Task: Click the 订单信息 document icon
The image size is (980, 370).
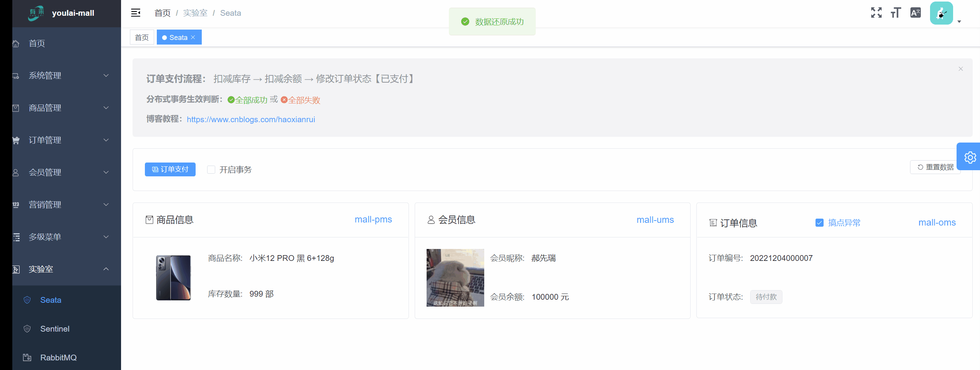Action: [x=713, y=223]
